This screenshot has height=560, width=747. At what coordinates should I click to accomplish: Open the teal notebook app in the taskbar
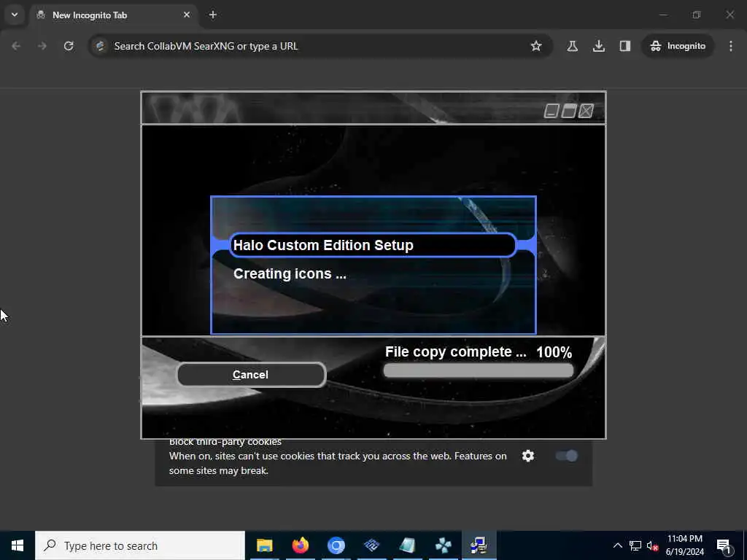click(x=407, y=545)
